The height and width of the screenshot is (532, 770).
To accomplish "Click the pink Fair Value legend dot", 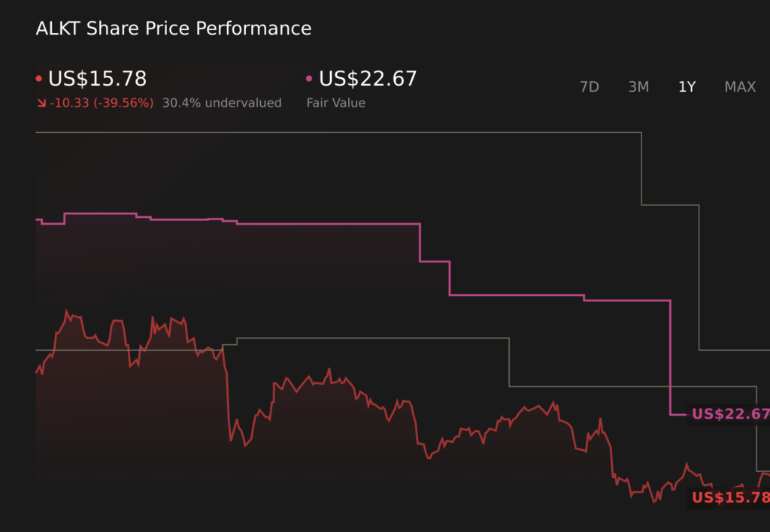I will click(x=310, y=79).
